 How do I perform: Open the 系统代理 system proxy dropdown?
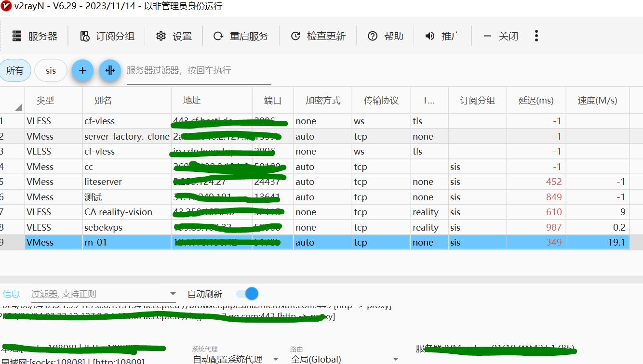(x=236, y=359)
